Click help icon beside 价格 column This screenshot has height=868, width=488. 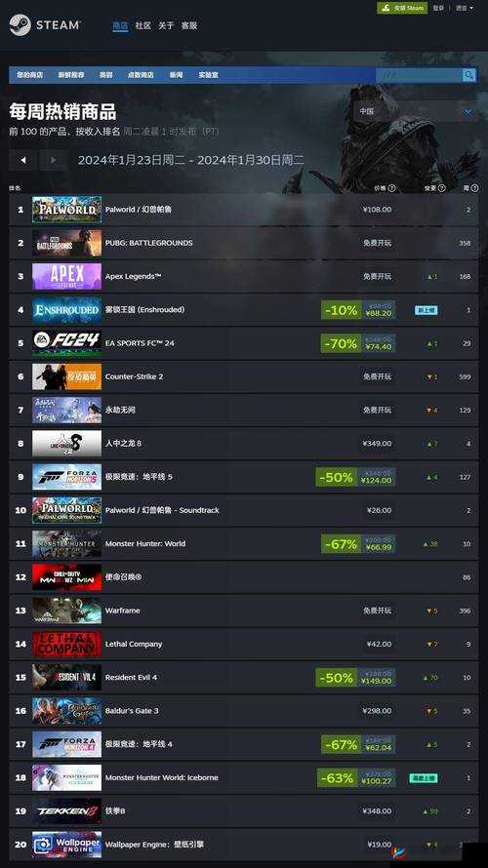[392, 188]
